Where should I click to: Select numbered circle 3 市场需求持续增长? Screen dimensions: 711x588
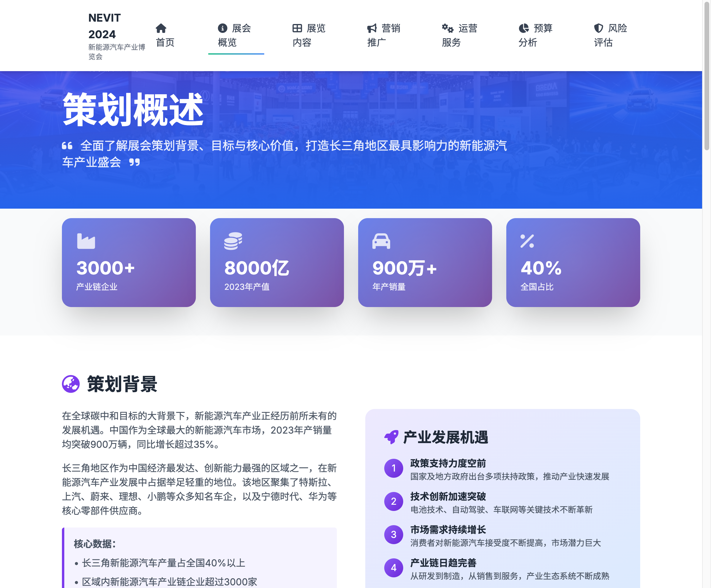tap(393, 534)
